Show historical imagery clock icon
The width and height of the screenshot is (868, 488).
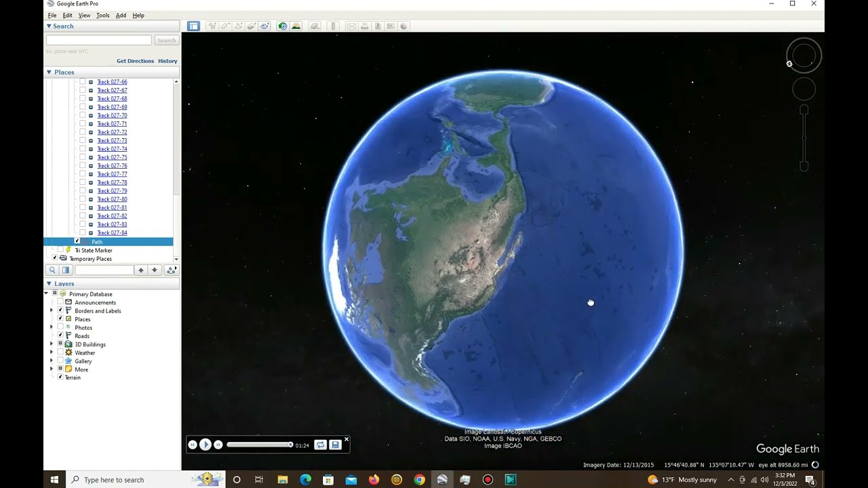click(x=283, y=26)
